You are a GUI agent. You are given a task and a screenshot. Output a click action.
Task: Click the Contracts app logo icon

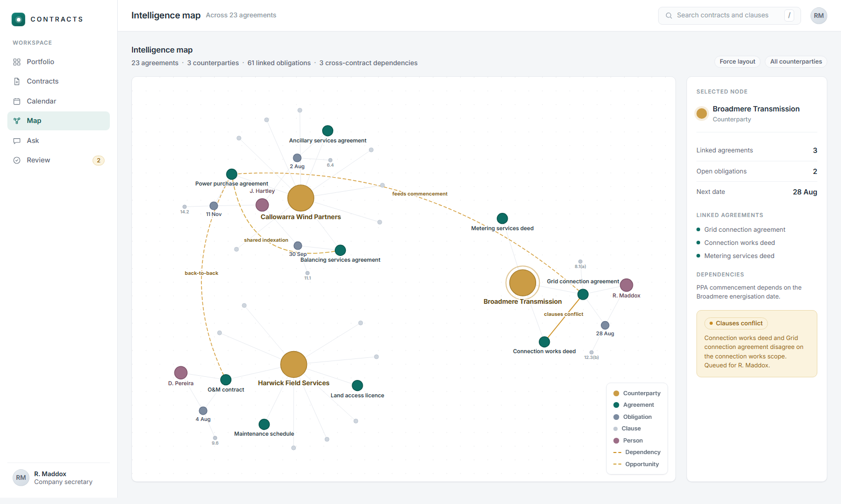pos(18,19)
